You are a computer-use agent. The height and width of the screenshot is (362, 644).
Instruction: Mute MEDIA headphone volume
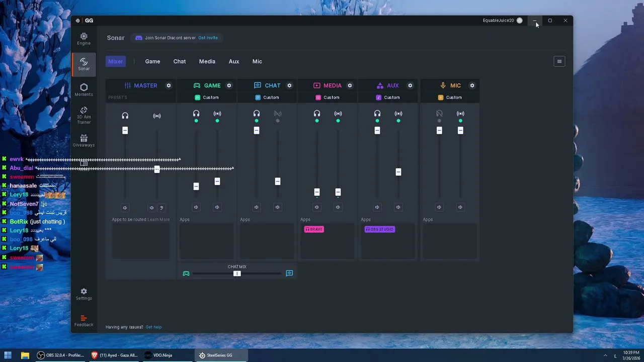[x=317, y=207]
